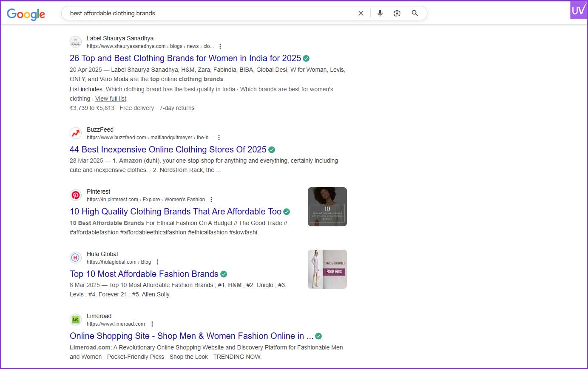Open three-dot menu for shauryasanadhya.com result
Screen dimensions: 588x369
click(220, 46)
